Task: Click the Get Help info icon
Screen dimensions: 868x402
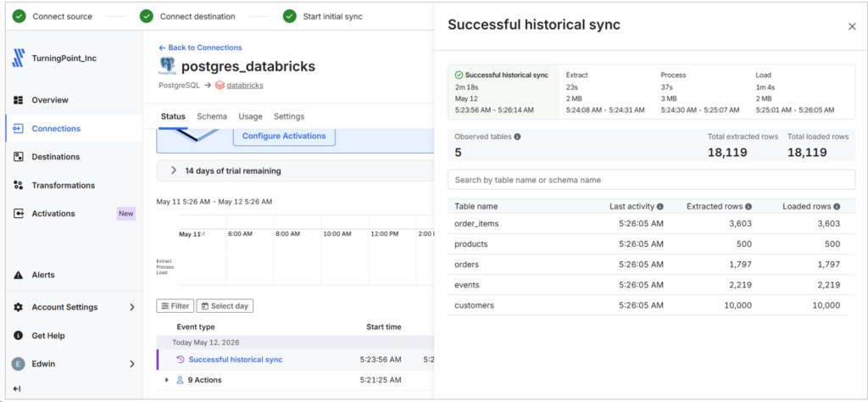Action: pos(19,336)
